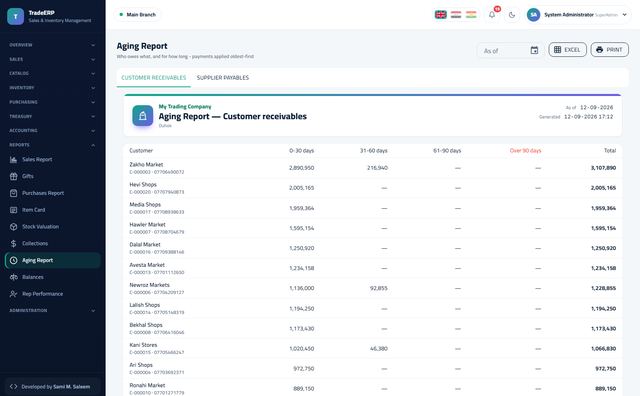Expand the Sales sidebar section

52,59
